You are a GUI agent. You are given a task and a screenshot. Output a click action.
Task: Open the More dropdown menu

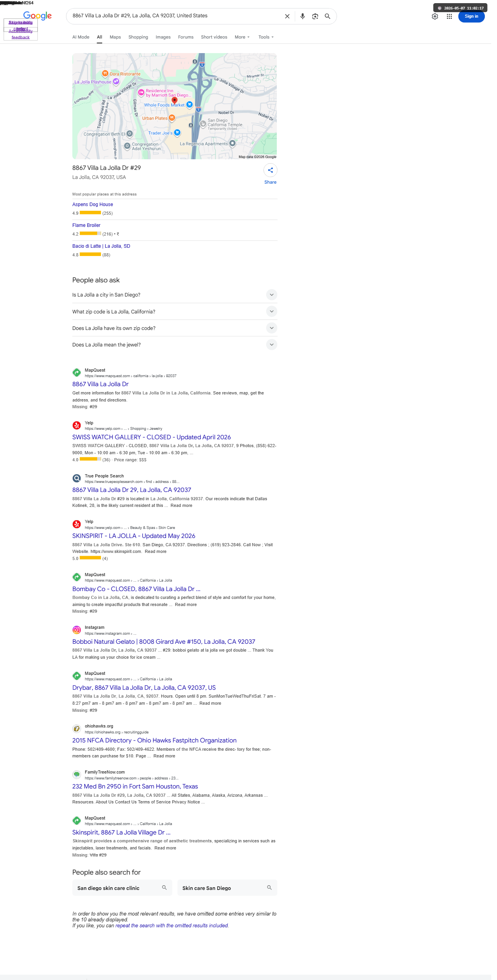point(242,37)
